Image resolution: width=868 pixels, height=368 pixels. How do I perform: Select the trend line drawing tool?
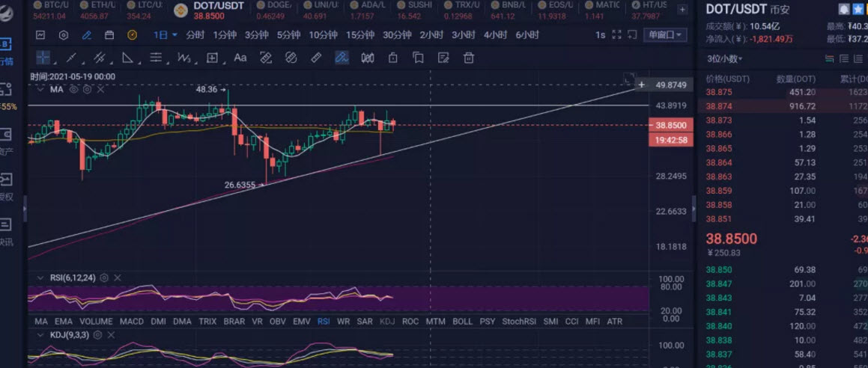(71, 58)
